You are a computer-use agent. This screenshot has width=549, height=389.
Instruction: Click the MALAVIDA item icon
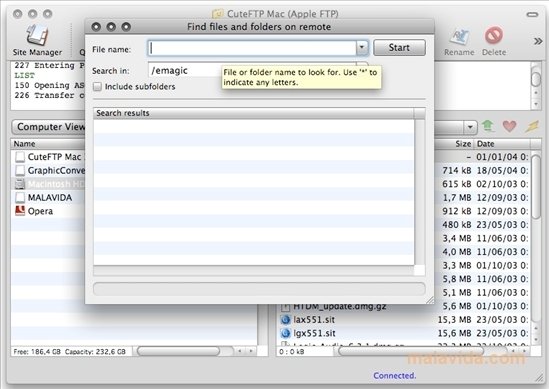pos(20,197)
